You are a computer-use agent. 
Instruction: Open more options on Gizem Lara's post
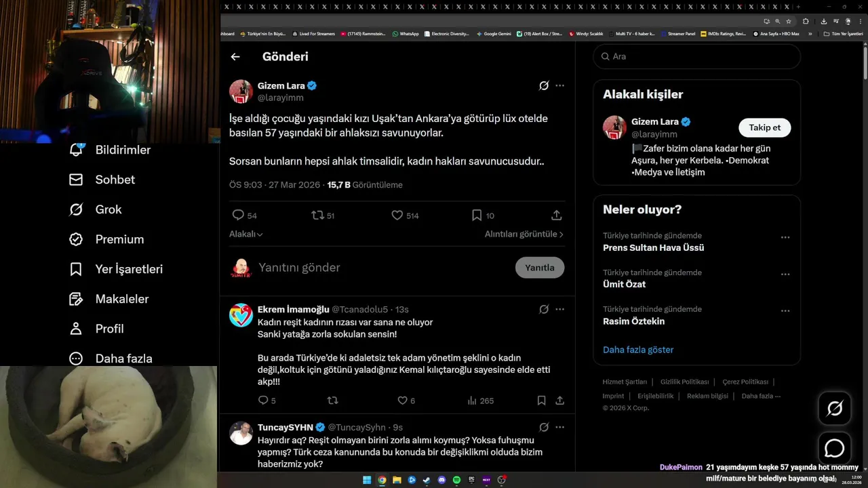click(559, 85)
